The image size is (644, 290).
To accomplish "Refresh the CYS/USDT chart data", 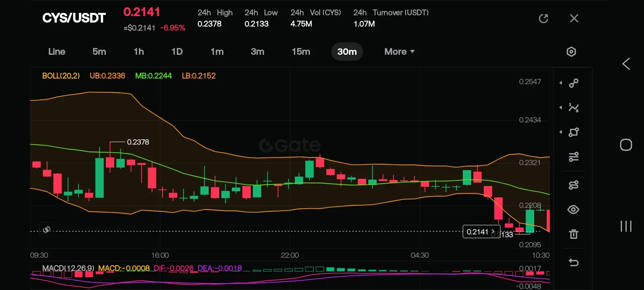I will coord(543,19).
